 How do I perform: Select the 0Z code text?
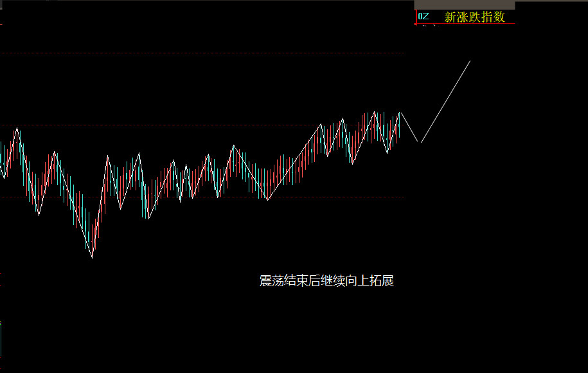click(x=423, y=17)
